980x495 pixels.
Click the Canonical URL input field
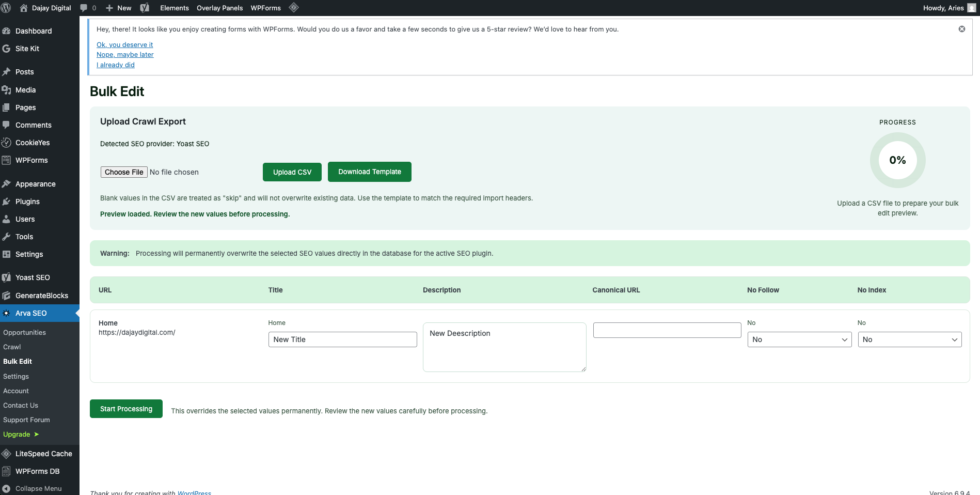[667, 330]
